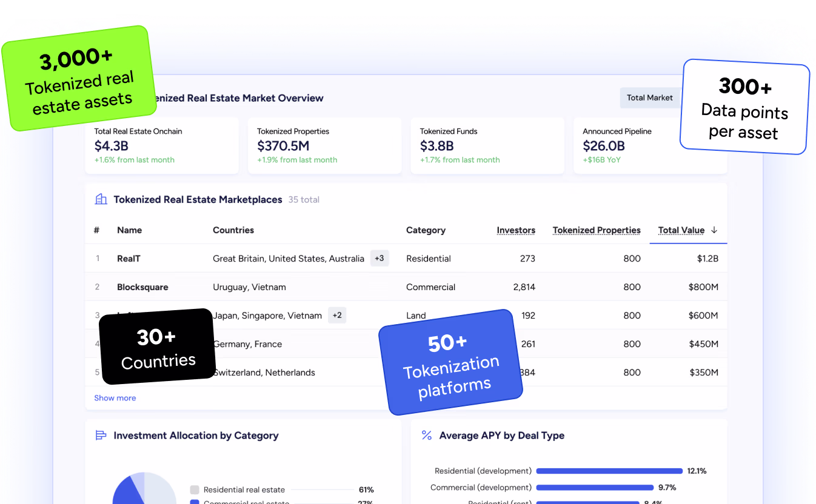Screen dimensions: 816x504
Task: Click the 35 total marketplace counter
Action: [x=304, y=199]
